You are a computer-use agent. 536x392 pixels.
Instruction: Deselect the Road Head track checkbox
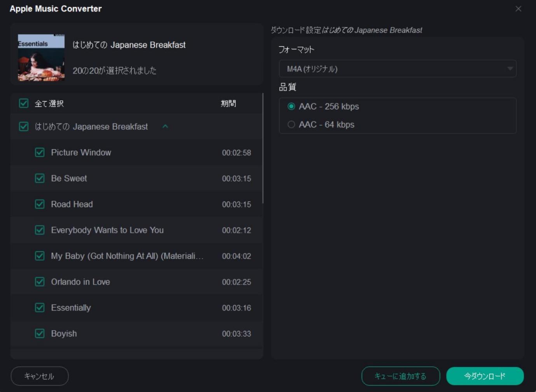point(40,204)
